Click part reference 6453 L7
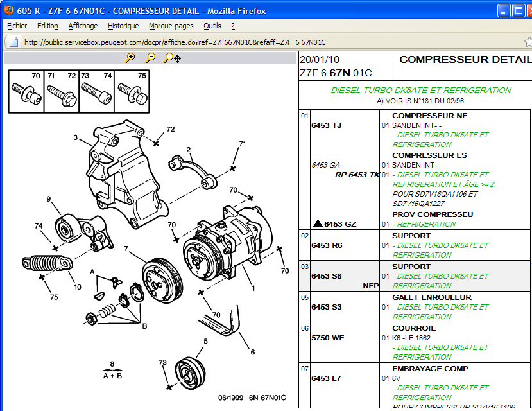Image resolution: width=532 pixels, height=411 pixels. point(327,378)
